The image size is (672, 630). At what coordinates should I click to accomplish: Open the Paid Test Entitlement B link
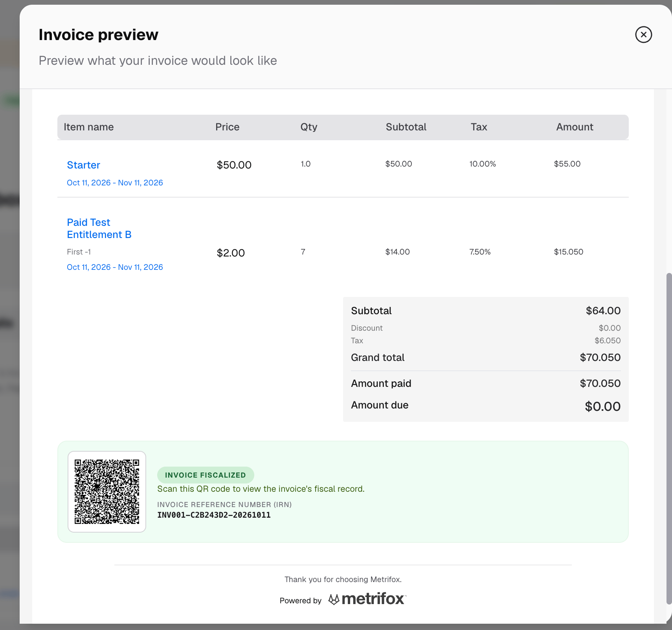[99, 228]
